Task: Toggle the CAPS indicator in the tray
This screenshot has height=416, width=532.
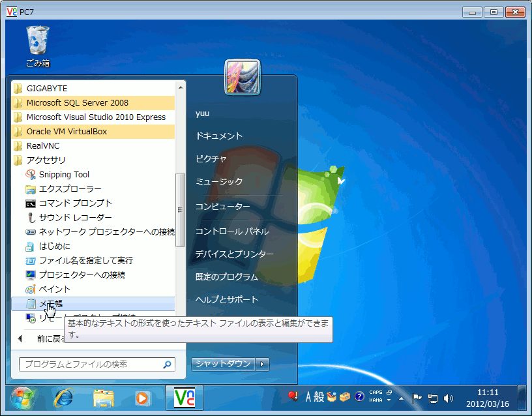Action: point(376,393)
